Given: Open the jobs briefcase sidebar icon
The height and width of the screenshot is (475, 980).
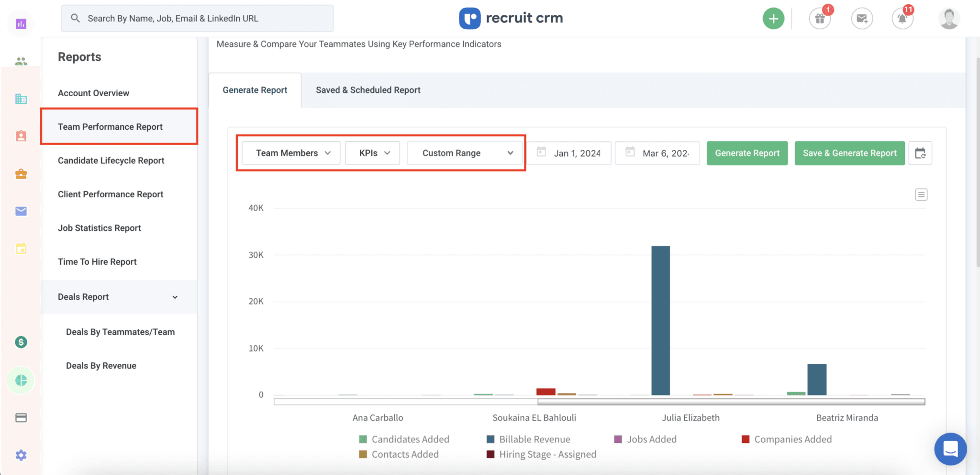Looking at the screenshot, I should [21, 174].
